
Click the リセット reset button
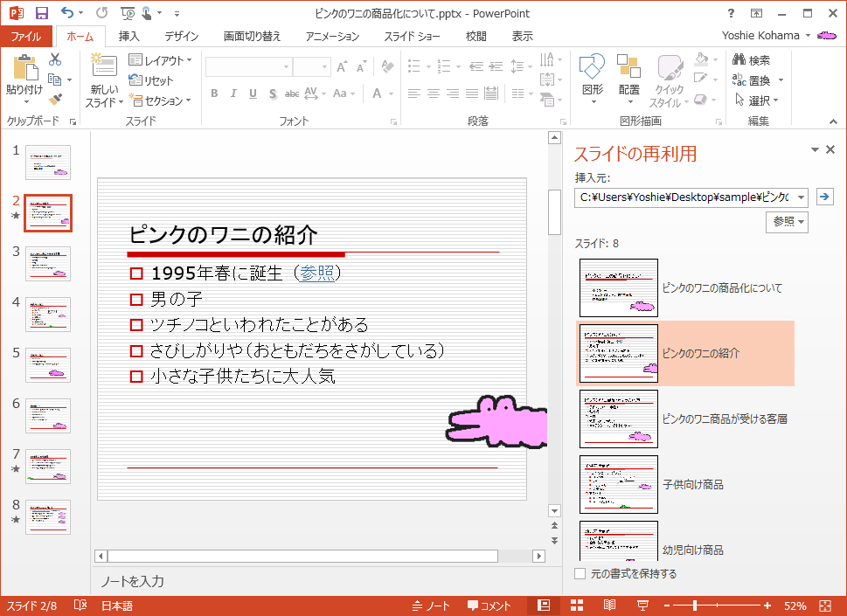[151, 80]
